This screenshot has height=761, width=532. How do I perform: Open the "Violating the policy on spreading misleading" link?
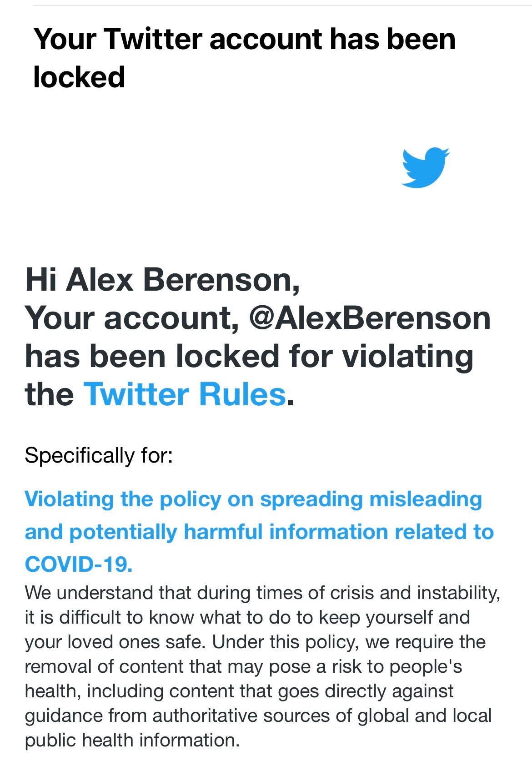click(253, 499)
